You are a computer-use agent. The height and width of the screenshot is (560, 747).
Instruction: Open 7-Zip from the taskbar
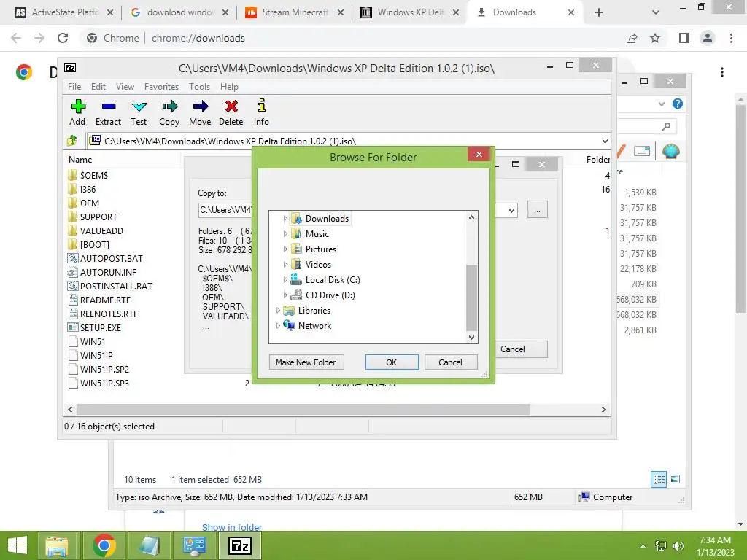coord(240,545)
